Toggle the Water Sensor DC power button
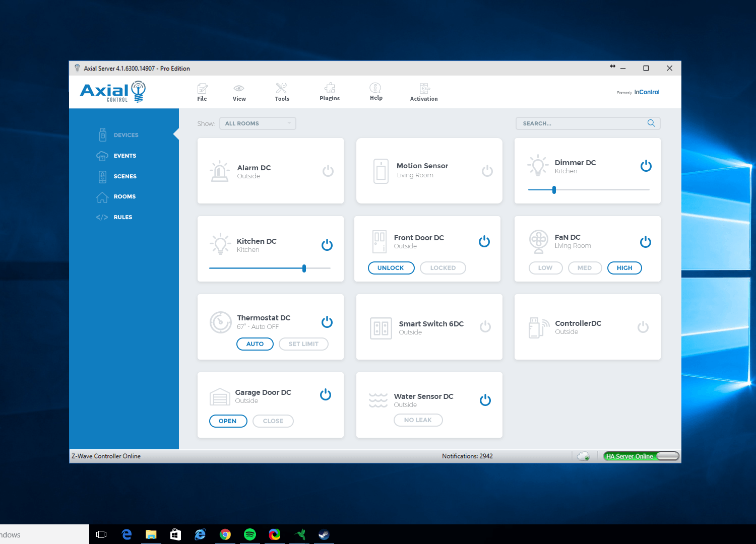Image resolution: width=756 pixels, height=544 pixels. (485, 400)
